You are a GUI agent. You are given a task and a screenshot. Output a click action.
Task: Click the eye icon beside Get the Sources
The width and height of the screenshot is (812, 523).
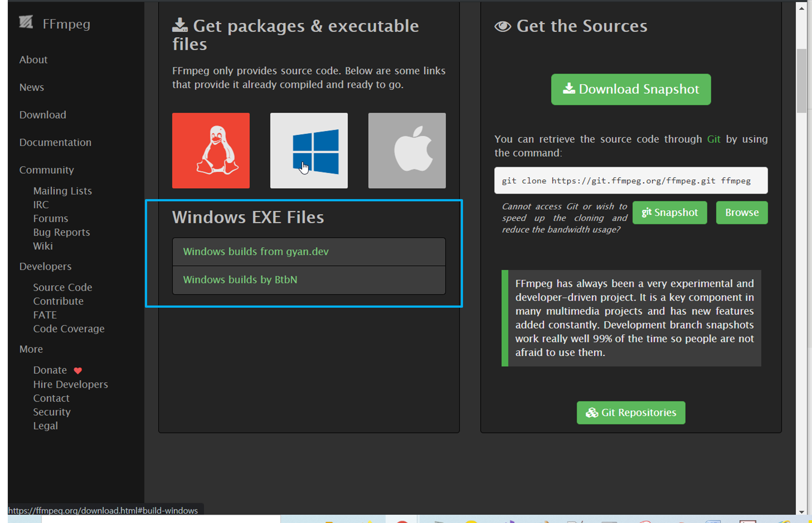coord(503,26)
